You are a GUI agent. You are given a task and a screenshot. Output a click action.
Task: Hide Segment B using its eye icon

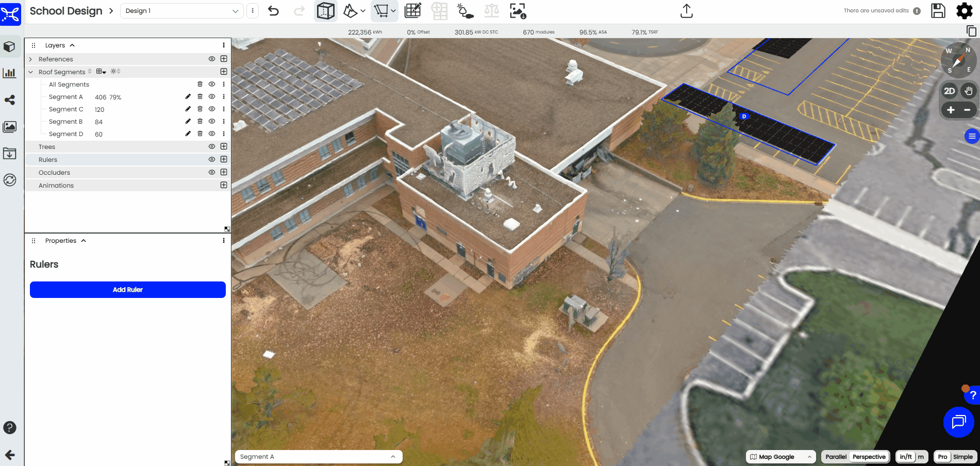pyautogui.click(x=212, y=122)
